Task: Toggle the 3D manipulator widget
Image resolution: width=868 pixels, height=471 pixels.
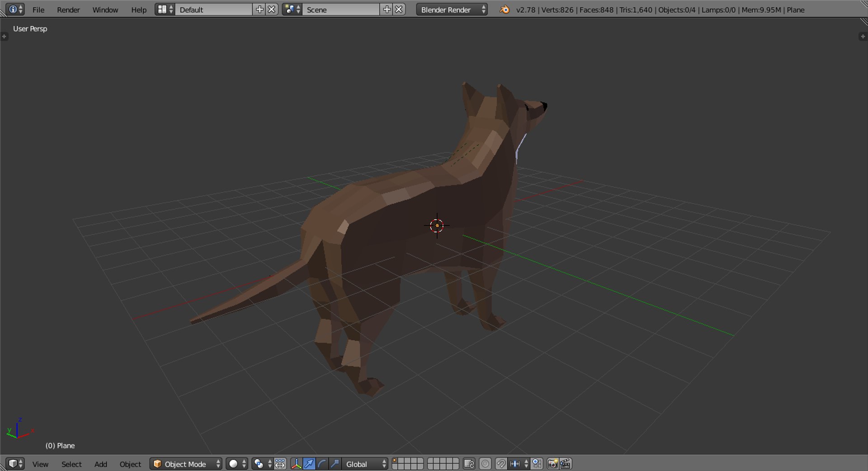Action: pyautogui.click(x=297, y=464)
